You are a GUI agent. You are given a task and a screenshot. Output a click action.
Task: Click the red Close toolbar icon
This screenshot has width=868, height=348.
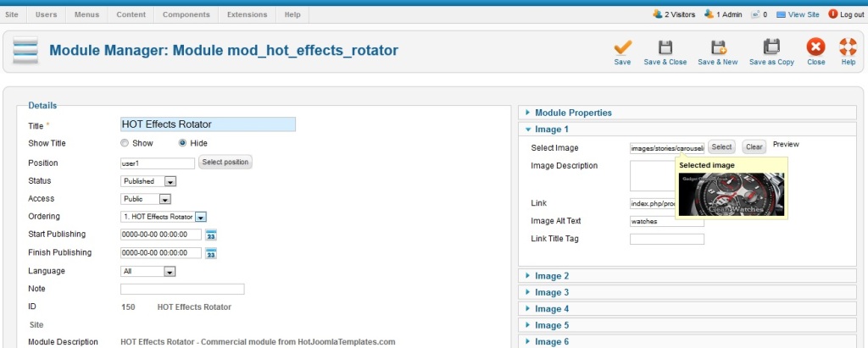tap(815, 47)
